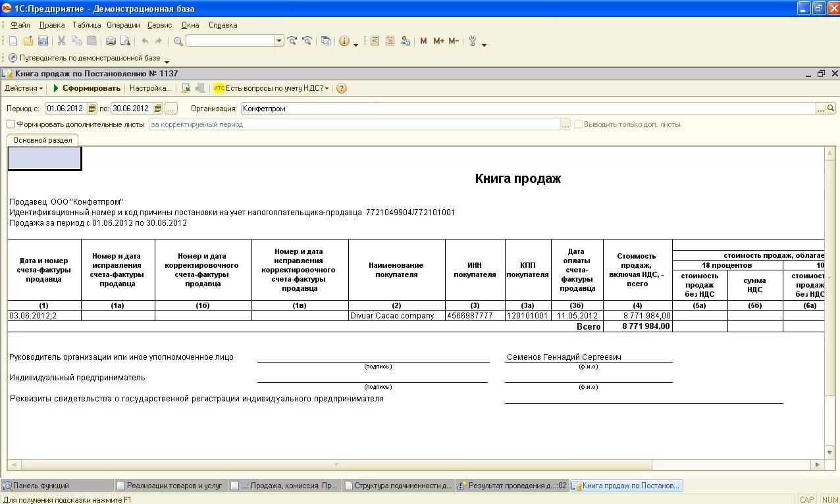Screen dimensions: 840x504
Task: Click the Find previous icon
Action: pyautogui.click(x=307, y=41)
